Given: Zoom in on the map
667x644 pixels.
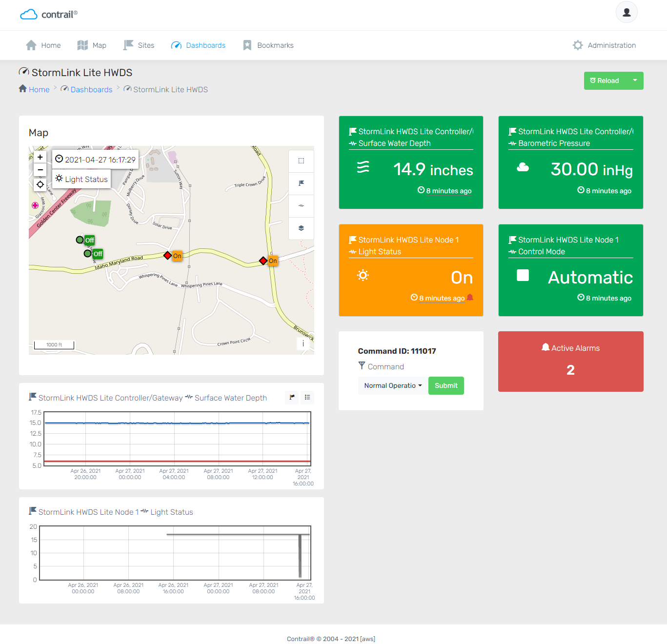Looking at the screenshot, I should (x=40, y=157).
